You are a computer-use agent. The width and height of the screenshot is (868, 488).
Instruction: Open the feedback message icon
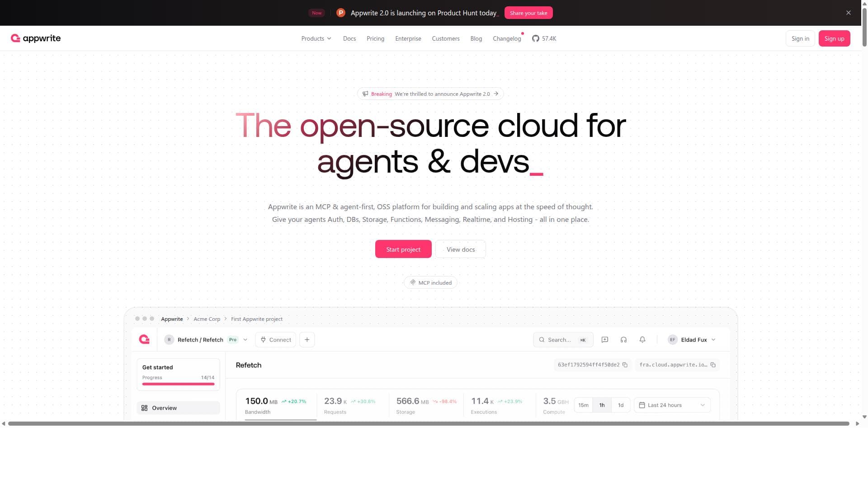coord(605,340)
